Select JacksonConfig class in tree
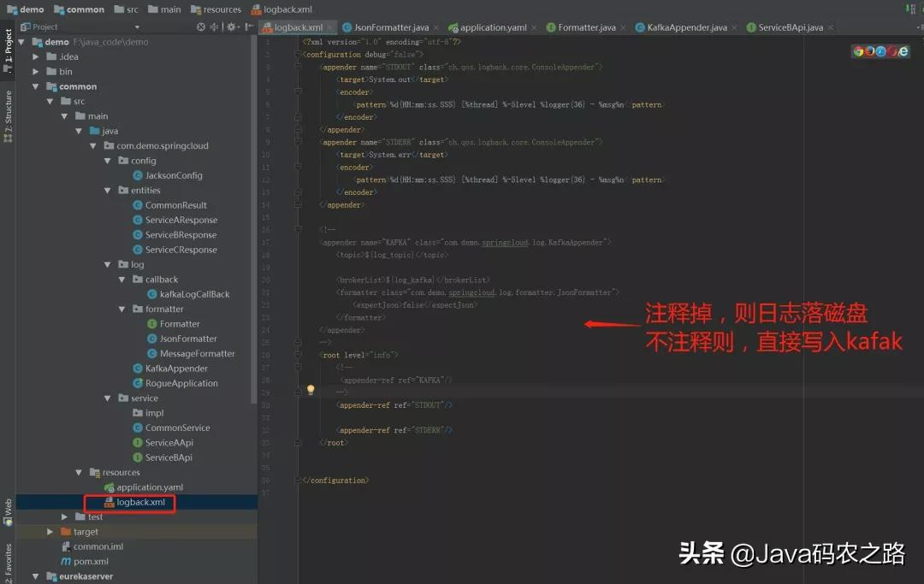Screen dimensions: 924x584 click(168, 175)
